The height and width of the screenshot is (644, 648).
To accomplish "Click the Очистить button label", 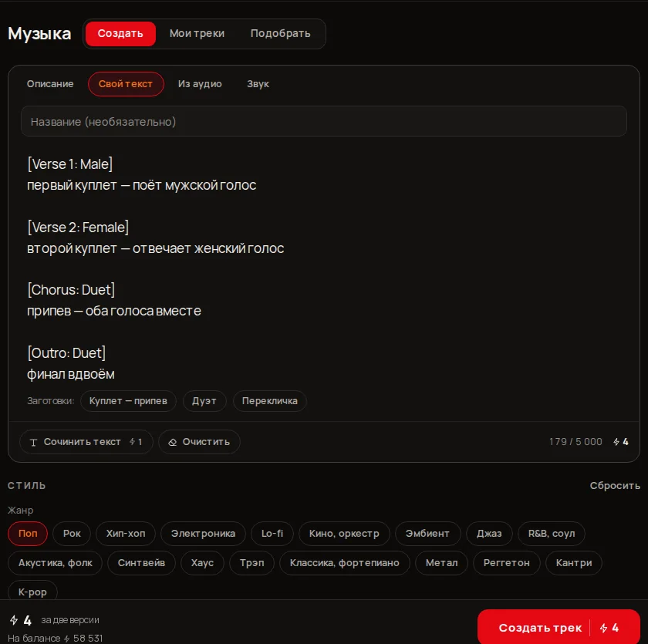I will (206, 442).
